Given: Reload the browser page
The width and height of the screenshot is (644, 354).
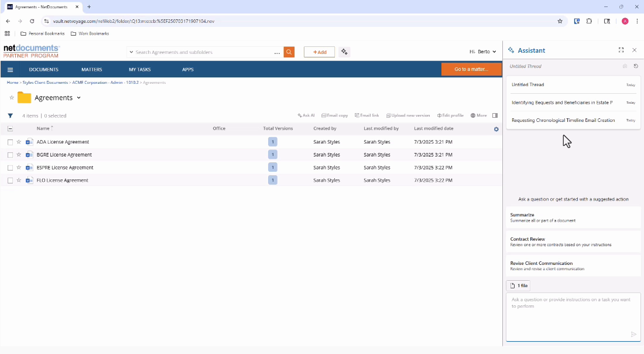Looking at the screenshot, I should point(32,21).
